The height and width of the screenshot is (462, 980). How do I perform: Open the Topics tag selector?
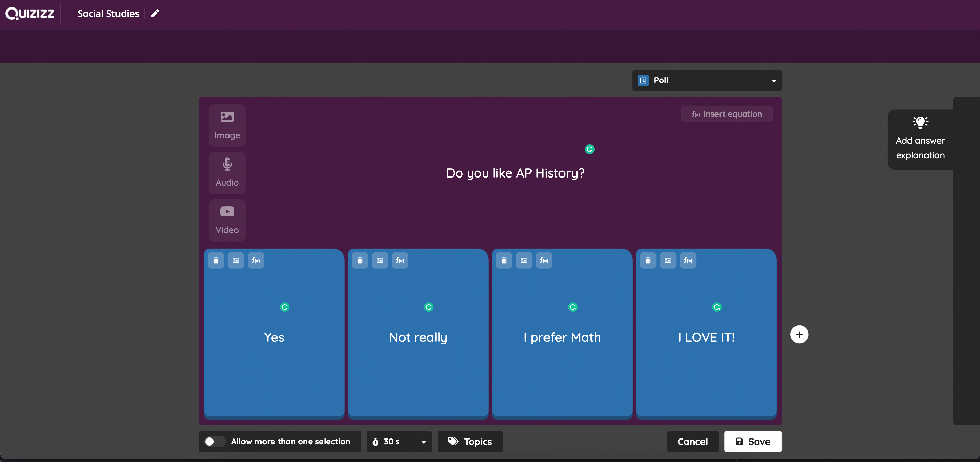[470, 442]
